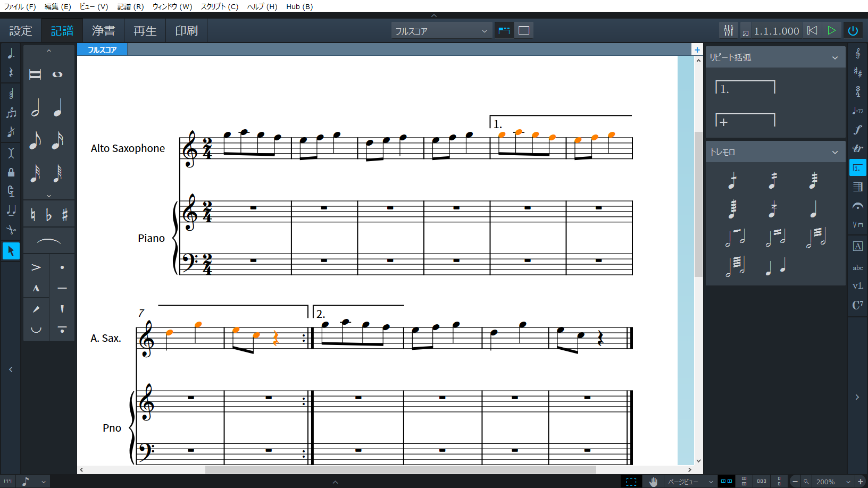The width and height of the screenshot is (868, 488).
Task: Activate the scissors tool
Action: [11, 230]
